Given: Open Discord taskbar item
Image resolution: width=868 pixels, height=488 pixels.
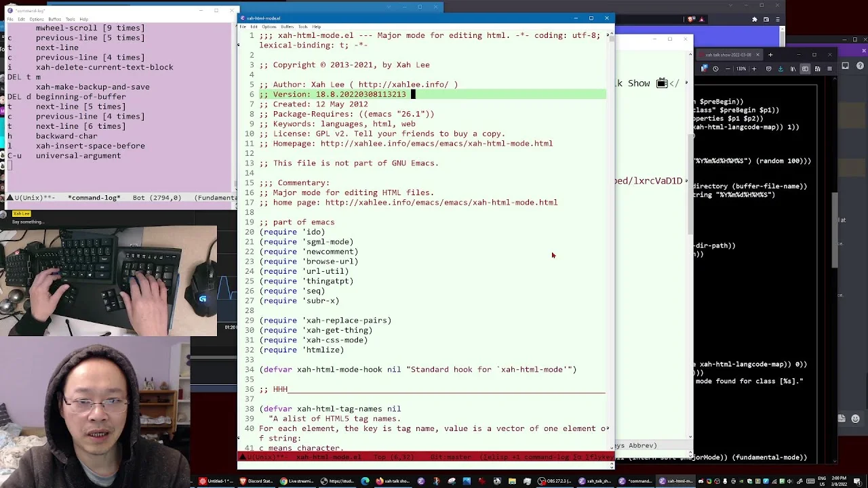Looking at the screenshot, I should click(x=256, y=481).
